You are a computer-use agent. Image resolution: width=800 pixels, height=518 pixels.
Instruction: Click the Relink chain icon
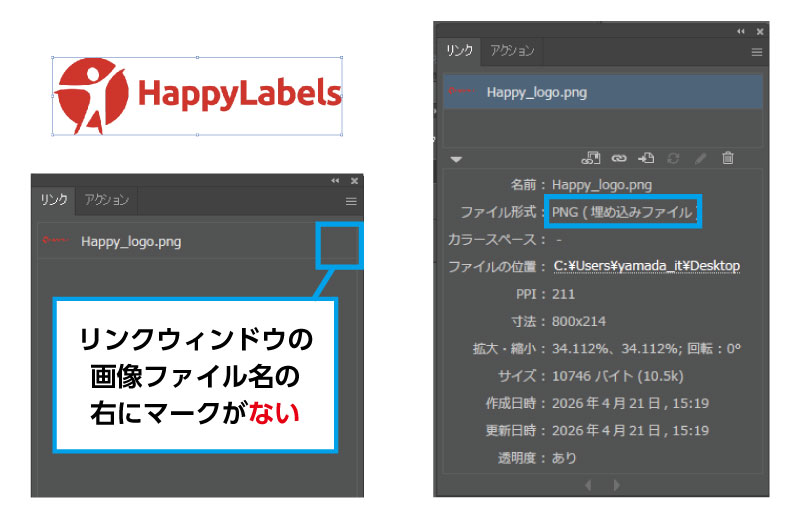tap(619, 158)
